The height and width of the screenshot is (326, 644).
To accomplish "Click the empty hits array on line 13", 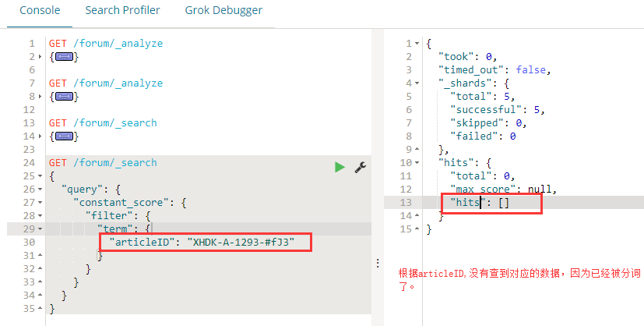I will pyautogui.click(x=504, y=203).
